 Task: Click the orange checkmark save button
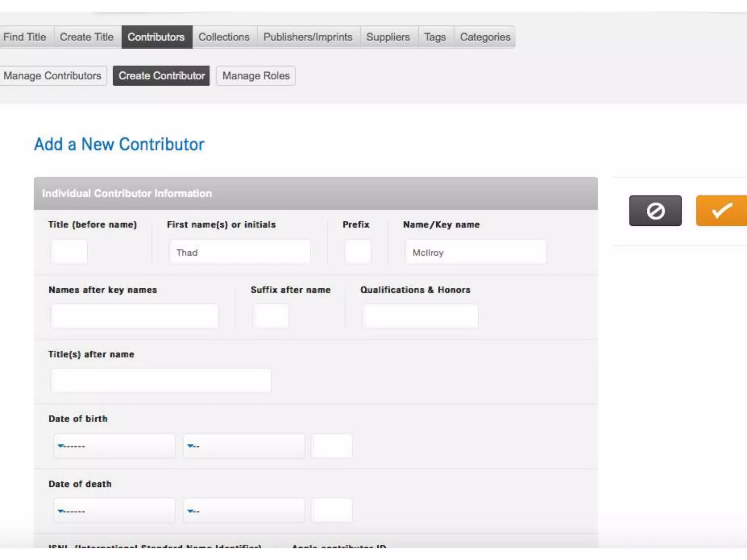pos(721,211)
